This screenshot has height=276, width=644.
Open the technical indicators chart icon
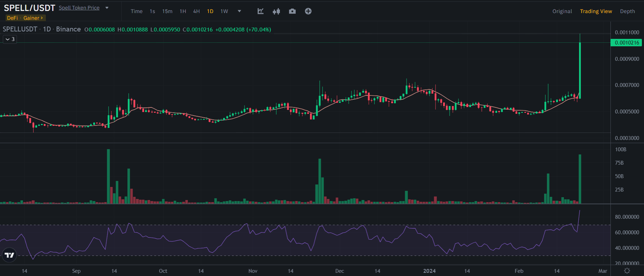click(x=260, y=11)
